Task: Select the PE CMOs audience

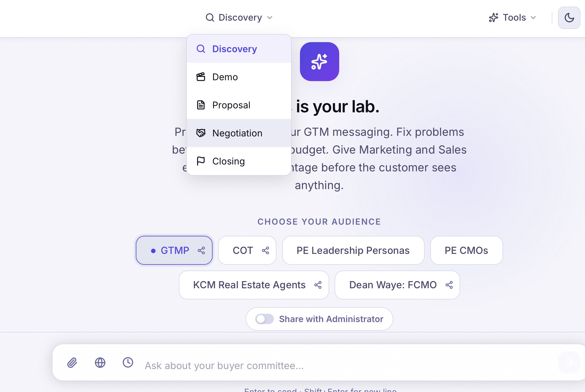Action: click(x=466, y=250)
